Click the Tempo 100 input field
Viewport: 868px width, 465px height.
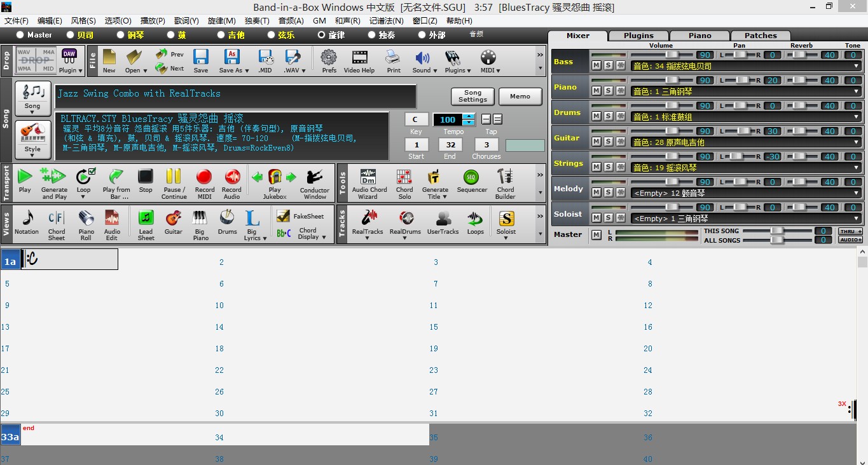(448, 119)
